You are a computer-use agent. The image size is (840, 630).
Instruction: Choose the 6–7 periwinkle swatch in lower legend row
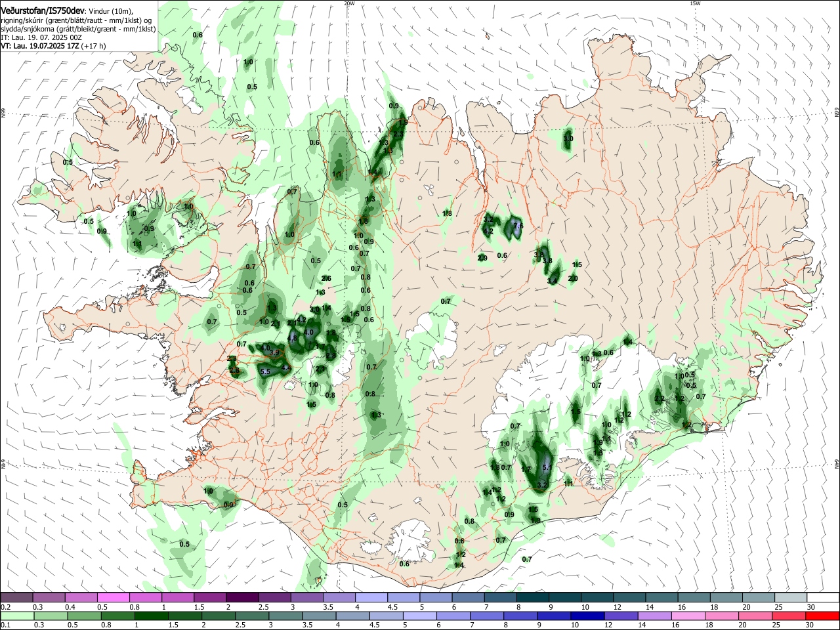(453, 616)
